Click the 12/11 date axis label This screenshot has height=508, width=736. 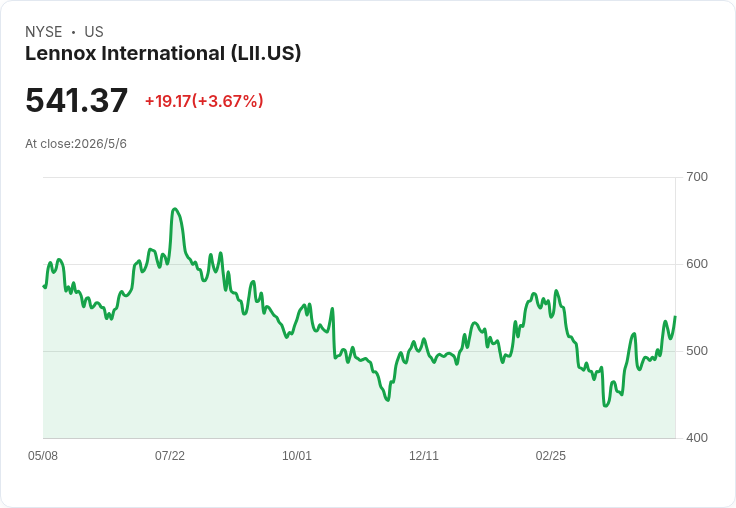click(x=424, y=456)
